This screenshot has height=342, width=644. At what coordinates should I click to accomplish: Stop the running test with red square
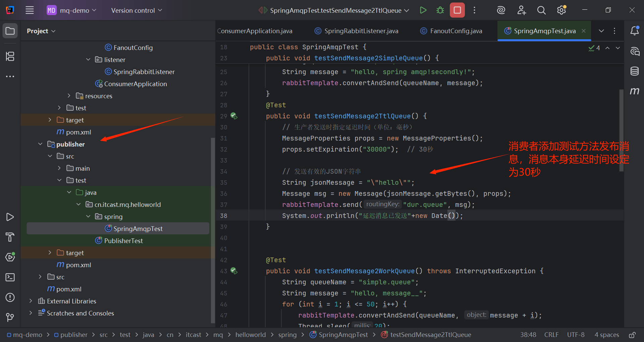[457, 10]
